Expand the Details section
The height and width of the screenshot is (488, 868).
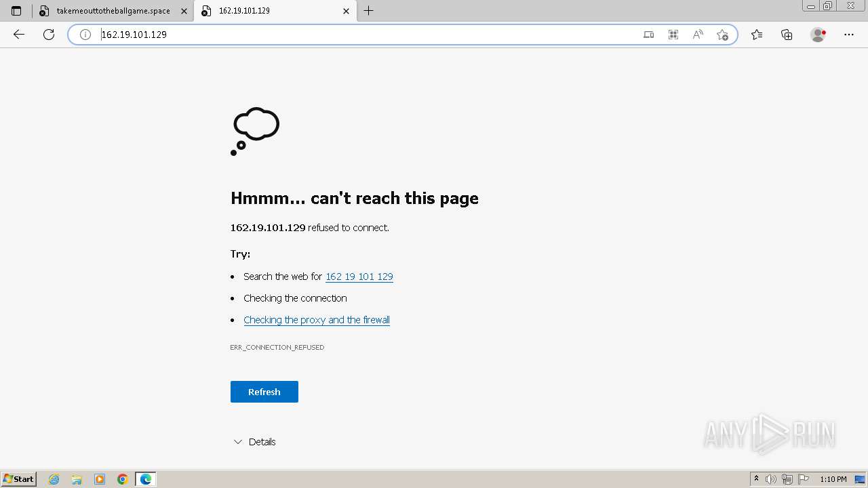coord(255,442)
